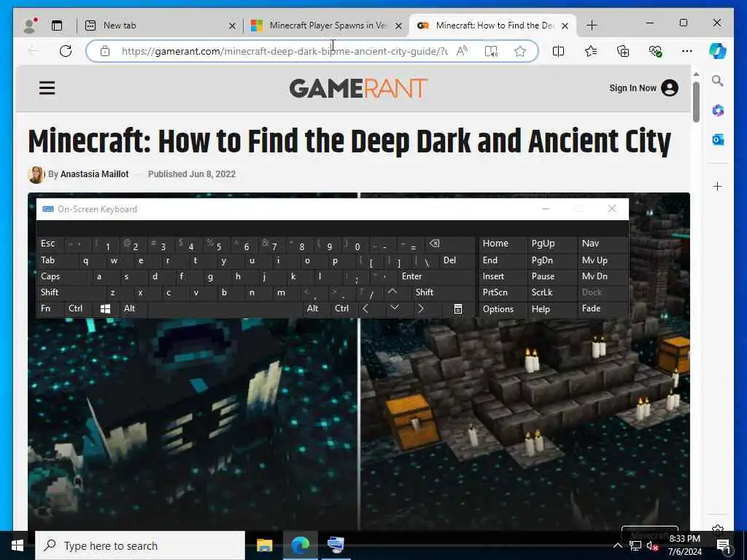
Task: Toggle Fn key on On-Screen Keyboard
Action: 50,308
